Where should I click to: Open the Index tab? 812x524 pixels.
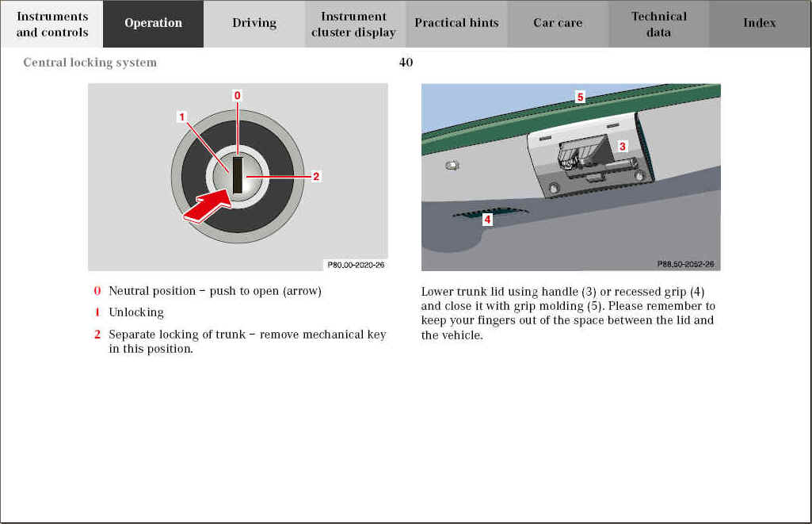click(759, 24)
